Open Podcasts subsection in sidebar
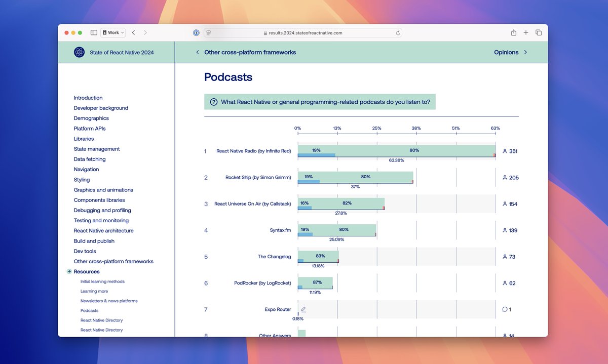Image resolution: width=608 pixels, height=364 pixels. 90,310
